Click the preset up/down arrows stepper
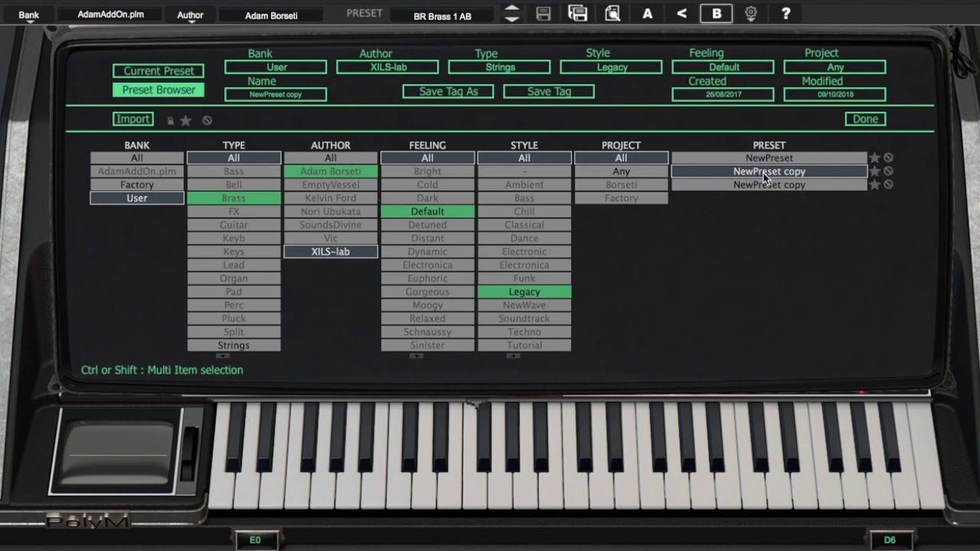The width and height of the screenshot is (980, 551). (x=512, y=13)
